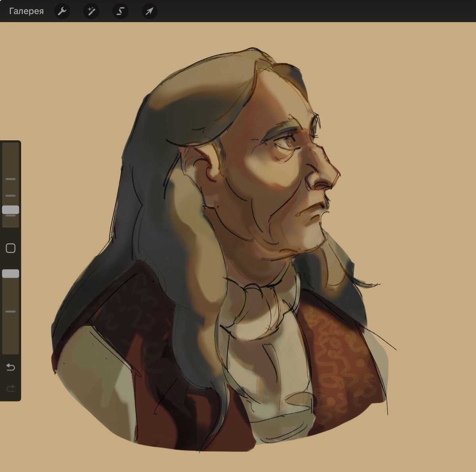Activate the Transform arrow tool

[150, 11]
